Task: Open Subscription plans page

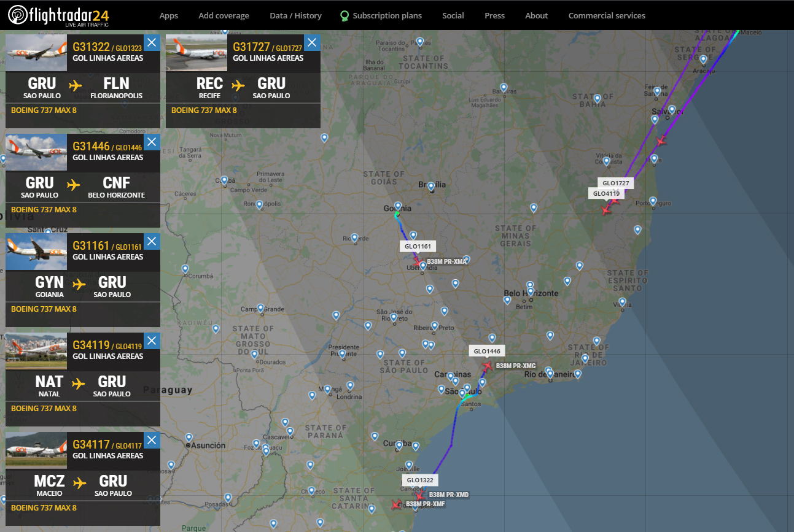Action: [x=387, y=15]
